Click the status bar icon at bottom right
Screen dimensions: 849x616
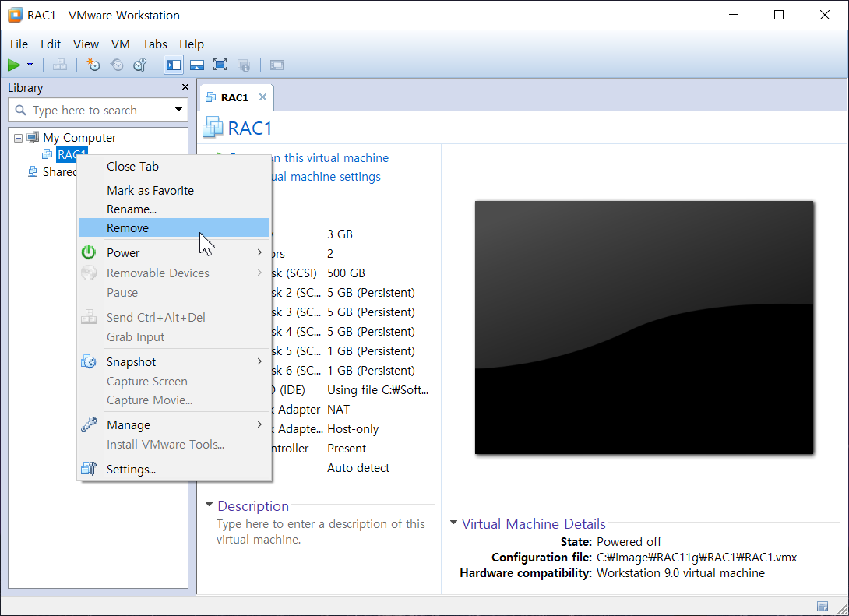click(x=823, y=606)
